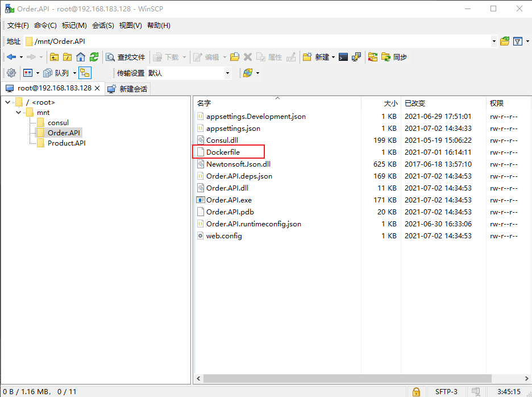The width and height of the screenshot is (532, 397).
Task: Expand the 新建 new dropdown arrow
Action: 333,57
